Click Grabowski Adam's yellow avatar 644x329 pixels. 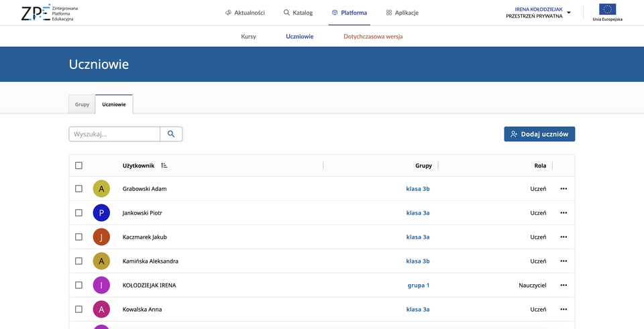pos(101,189)
